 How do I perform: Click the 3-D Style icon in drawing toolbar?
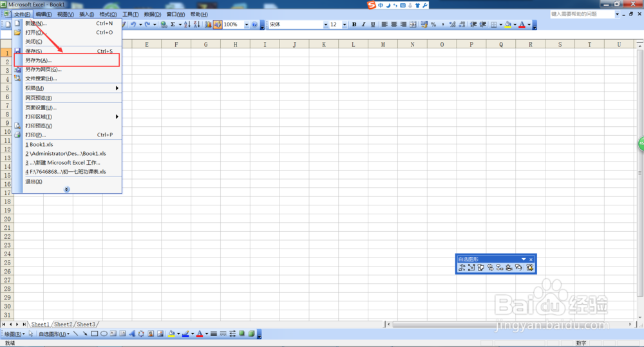tap(251, 334)
